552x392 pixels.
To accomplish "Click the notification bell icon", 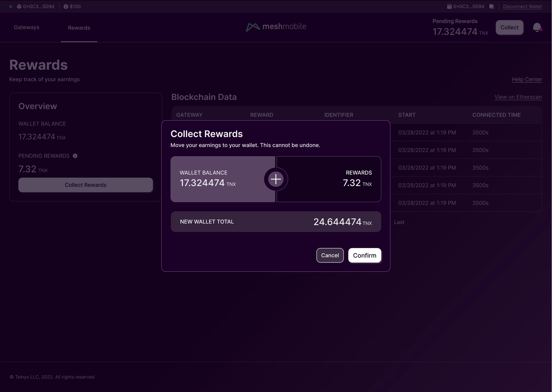I will click(x=537, y=27).
